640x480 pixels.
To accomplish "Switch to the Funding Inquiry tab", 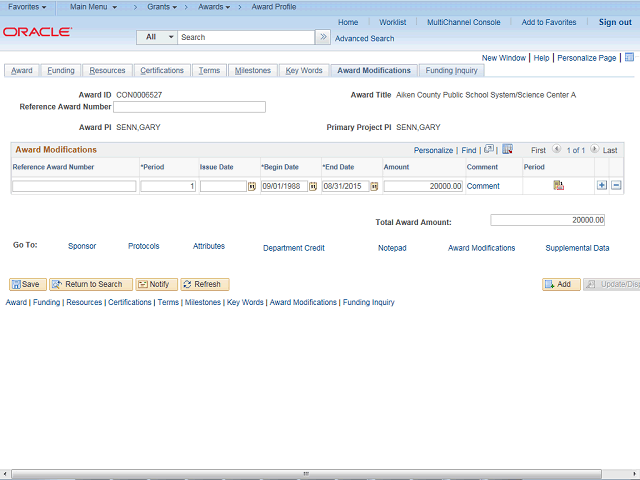I will coord(451,71).
